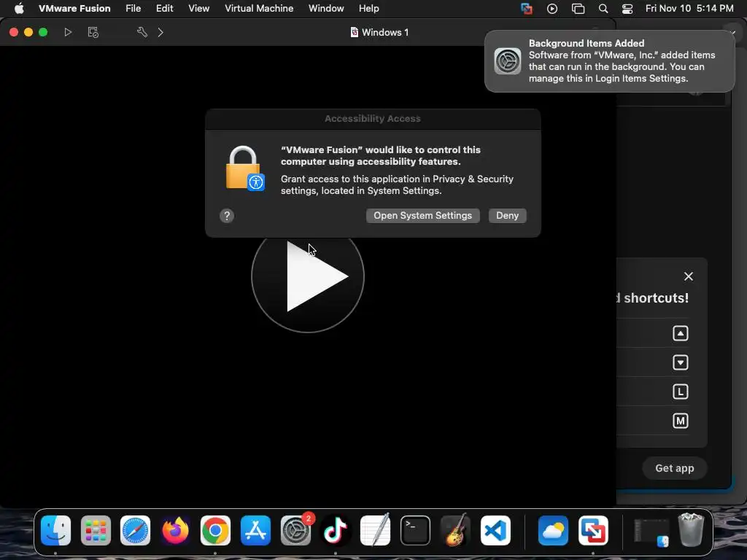Launch Google Chrome from the Dock
Screen dimensions: 747x560
[215, 531]
